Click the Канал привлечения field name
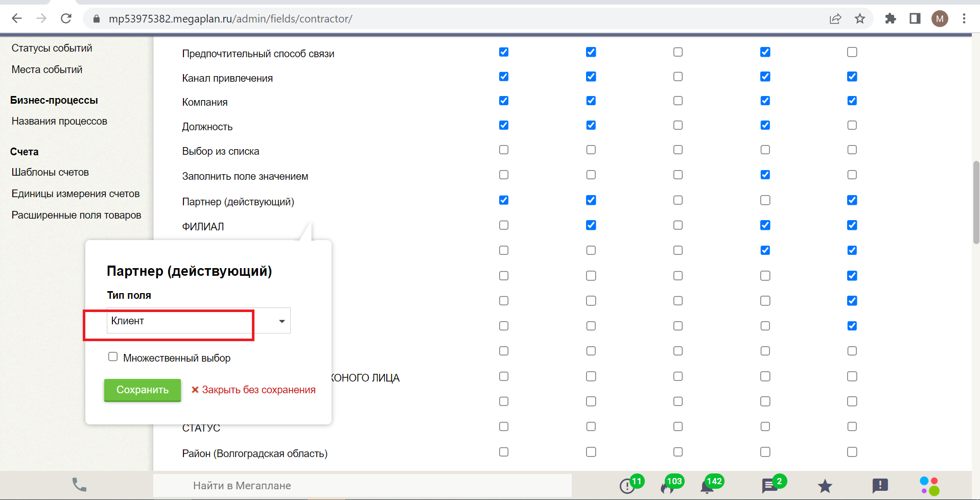The image size is (980, 500). [x=227, y=78]
